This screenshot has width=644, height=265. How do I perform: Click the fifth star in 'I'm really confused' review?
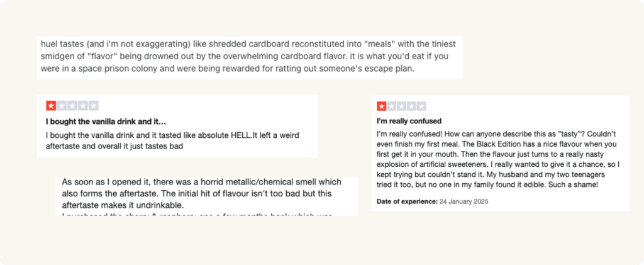point(421,106)
